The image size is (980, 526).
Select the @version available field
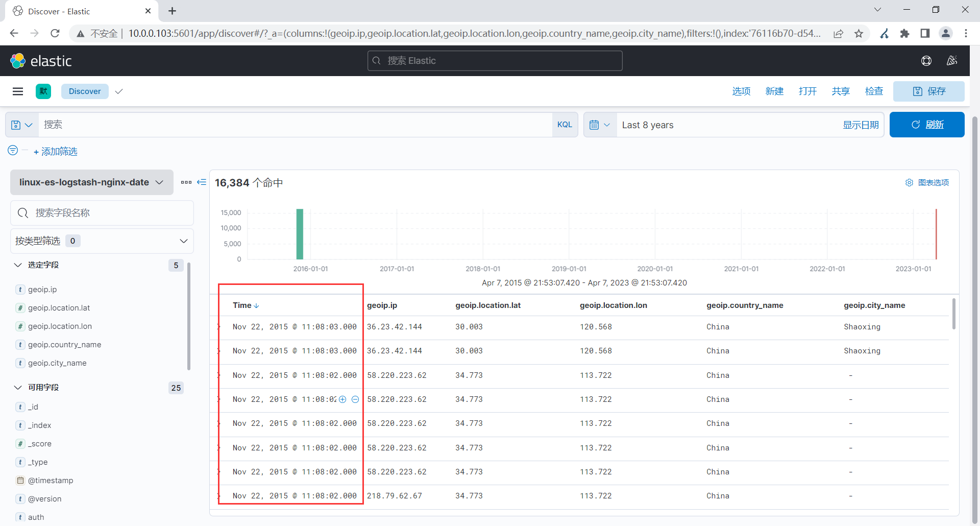tap(44, 499)
